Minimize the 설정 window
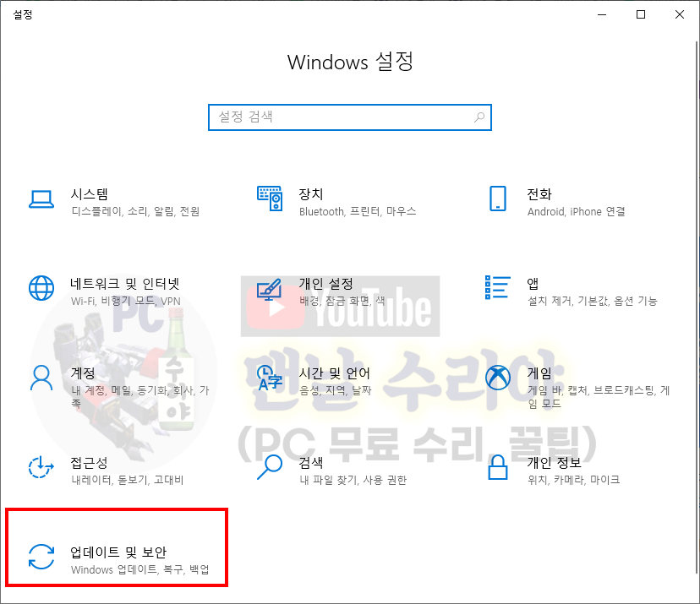Screen dimensions: 700x604 tap(602, 14)
